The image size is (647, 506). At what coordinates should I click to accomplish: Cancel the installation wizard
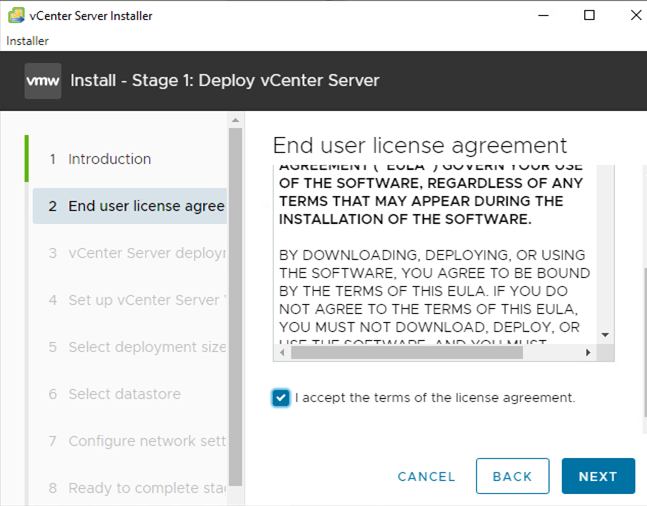427,476
